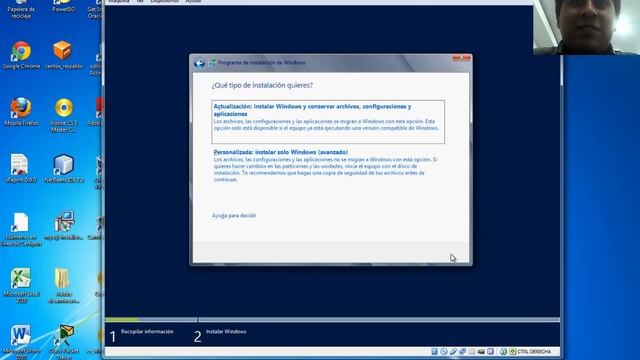
Task: Open the Dispositivos menu of VirtualBox
Action: click(x=164, y=2)
